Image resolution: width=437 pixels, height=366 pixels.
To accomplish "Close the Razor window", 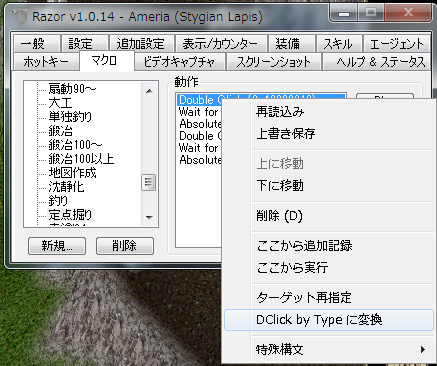I will click(x=408, y=13).
